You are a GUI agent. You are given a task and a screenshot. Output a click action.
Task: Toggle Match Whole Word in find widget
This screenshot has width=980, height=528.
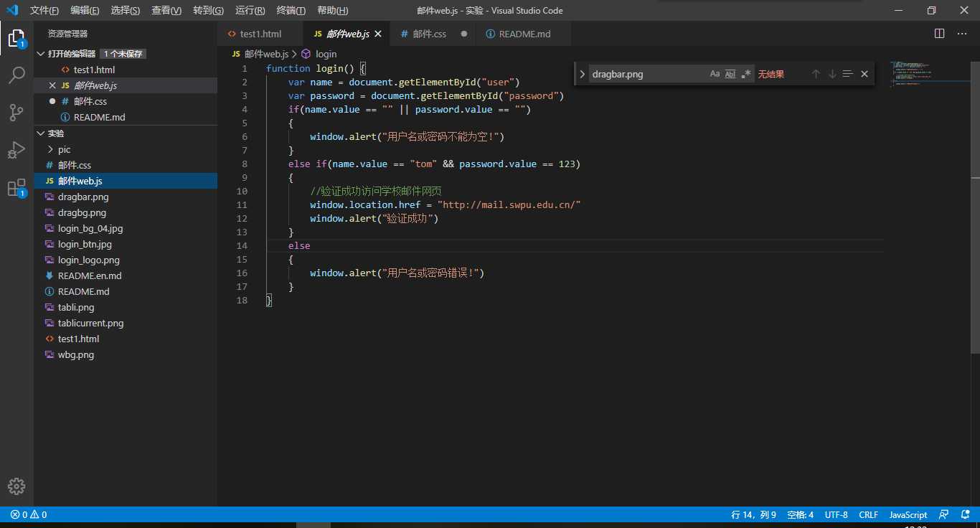(x=730, y=74)
